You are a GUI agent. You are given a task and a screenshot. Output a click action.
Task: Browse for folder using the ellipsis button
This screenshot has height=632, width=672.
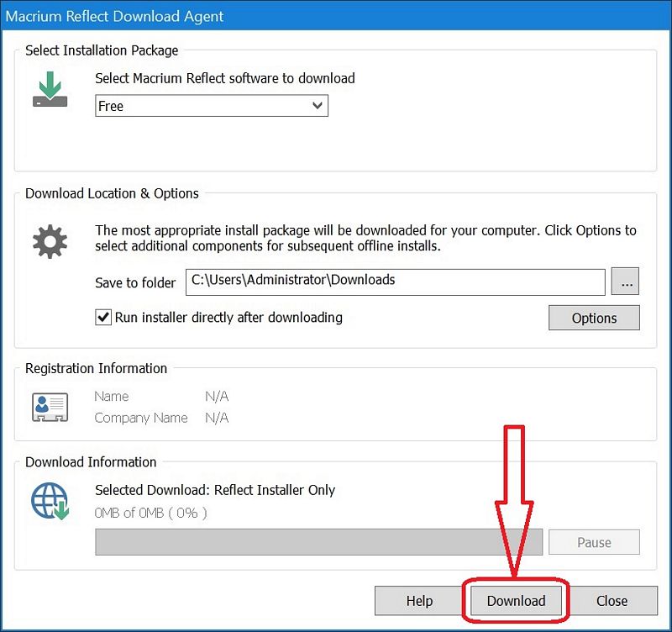[625, 282]
